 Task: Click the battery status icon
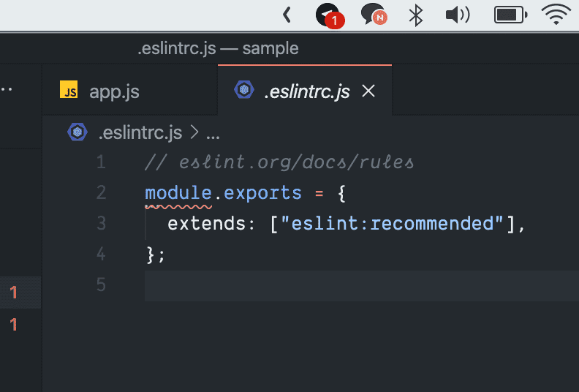510,15
